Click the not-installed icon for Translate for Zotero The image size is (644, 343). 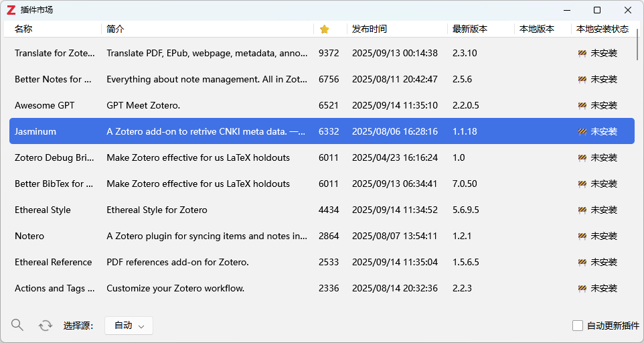582,53
